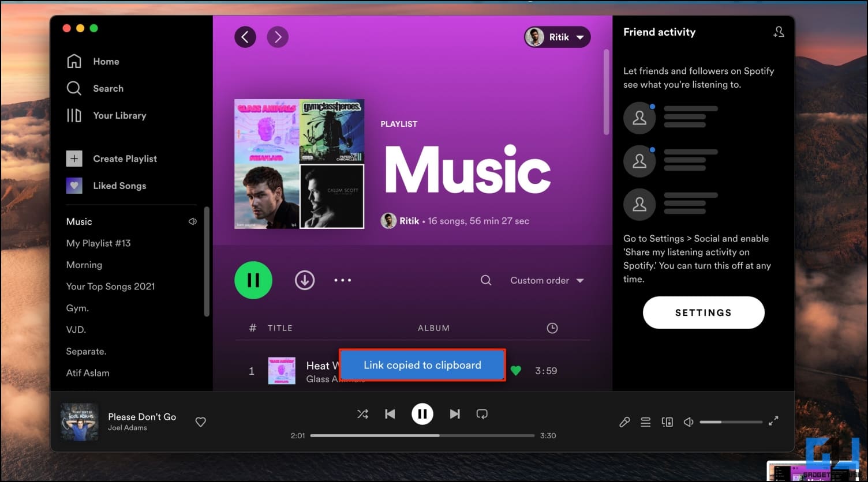Open the Separate. playlist

(x=87, y=351)
